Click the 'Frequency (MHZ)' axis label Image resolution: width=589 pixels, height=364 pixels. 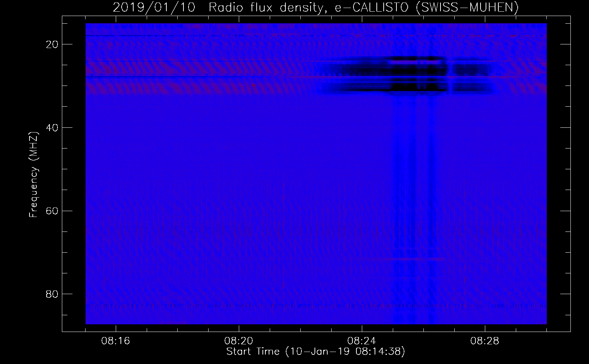click(33, 175)
